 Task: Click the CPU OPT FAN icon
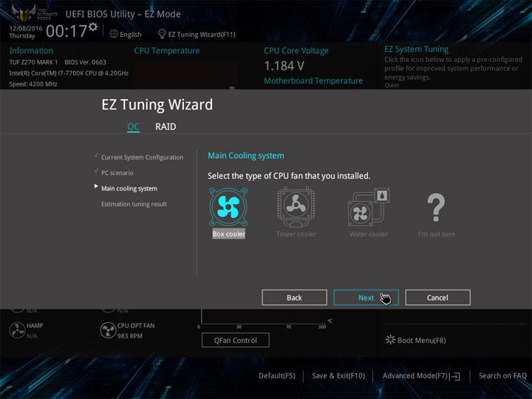tap(108, 330)
